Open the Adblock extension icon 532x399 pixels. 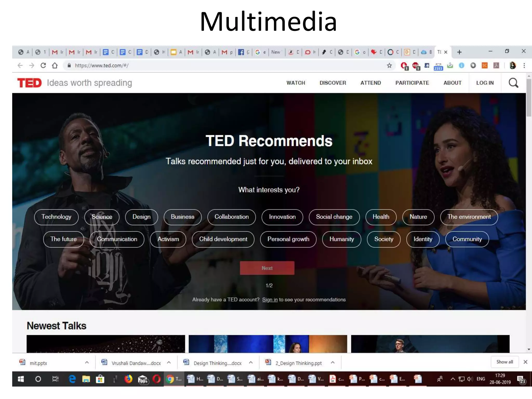[416, 66]
